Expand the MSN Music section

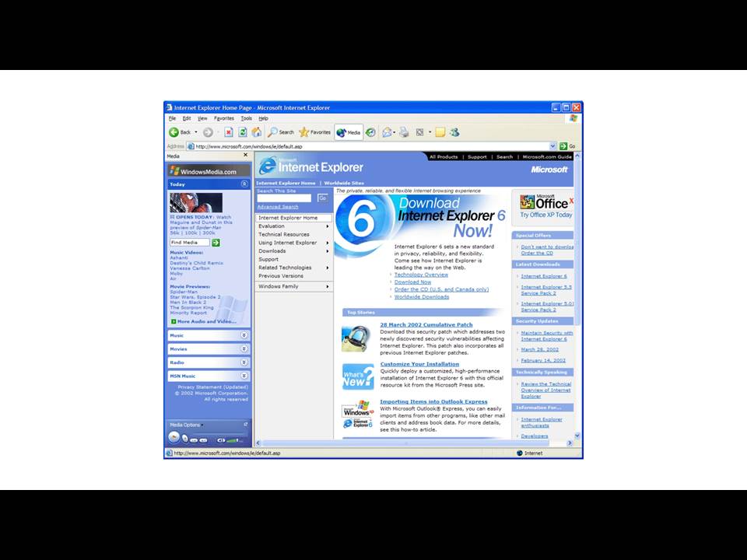pos(244,376)
